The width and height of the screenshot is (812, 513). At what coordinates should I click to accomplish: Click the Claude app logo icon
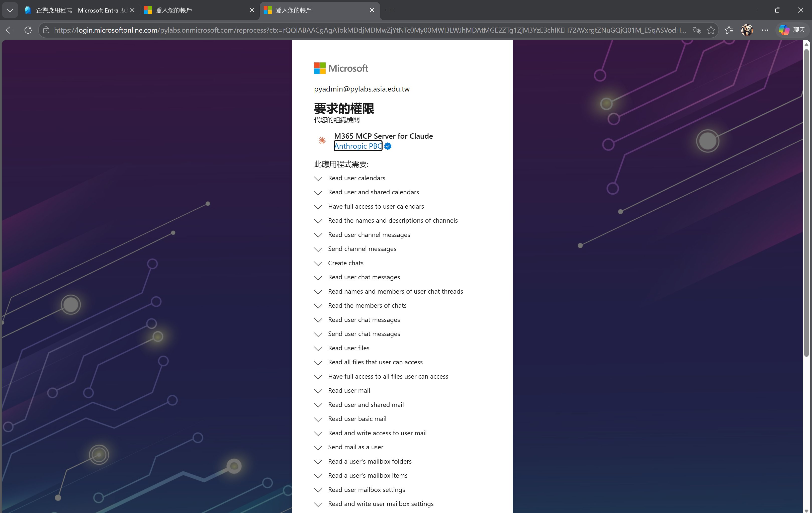point(322,141)
